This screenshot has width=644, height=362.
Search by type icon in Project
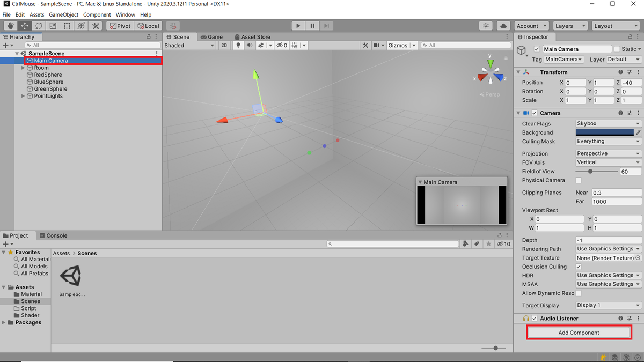465,244
